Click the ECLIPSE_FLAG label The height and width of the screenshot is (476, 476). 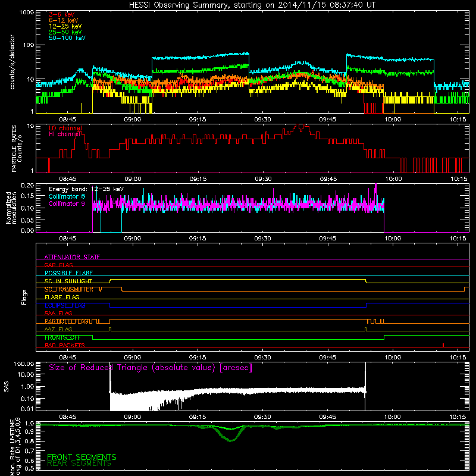[x=65, y=305]
